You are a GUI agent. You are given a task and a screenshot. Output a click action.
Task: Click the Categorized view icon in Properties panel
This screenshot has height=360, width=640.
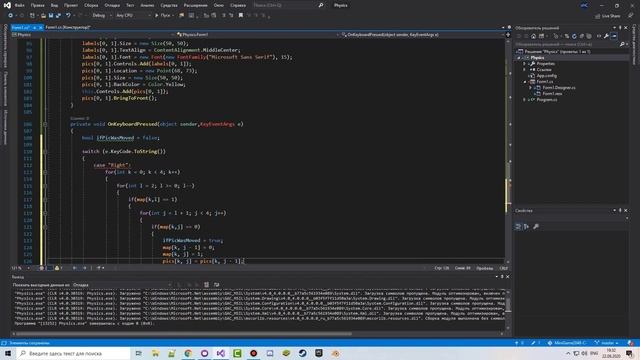pos(518,227)
